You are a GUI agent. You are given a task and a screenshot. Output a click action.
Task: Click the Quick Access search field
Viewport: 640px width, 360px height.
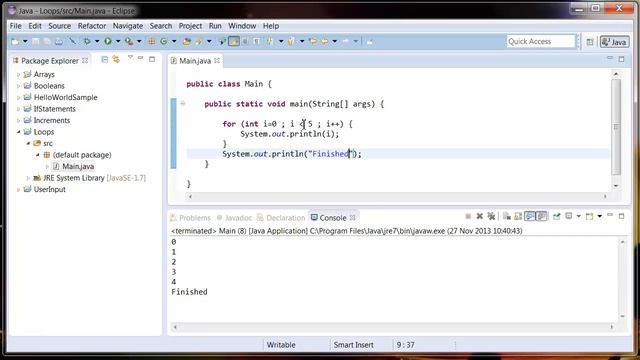tap(540, 41)
